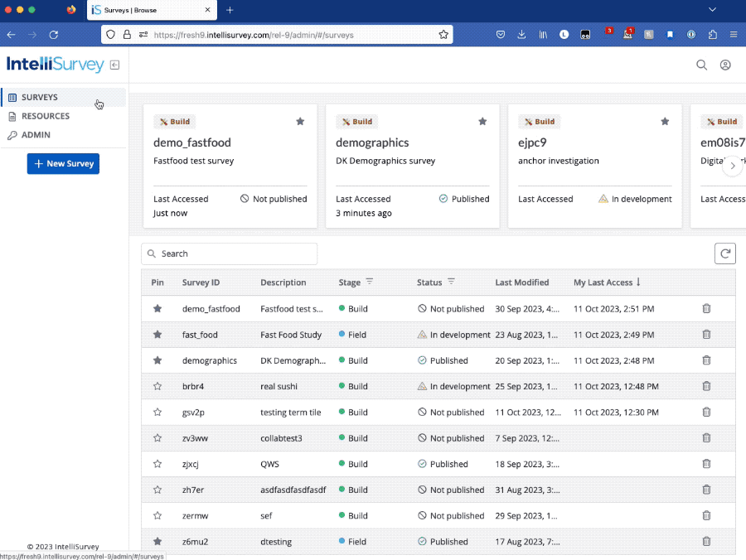Sort by the Last Modified column header
This screenshot has width=746, height=560.
coord(522,282)
